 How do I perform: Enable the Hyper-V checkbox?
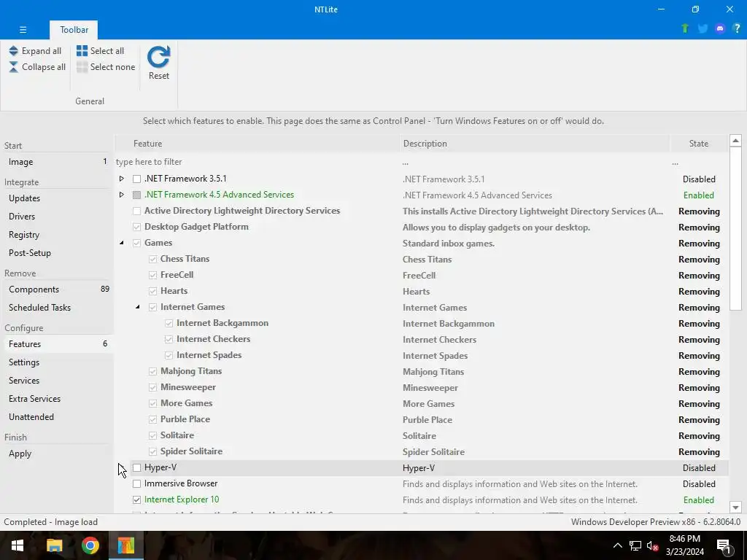136,467
